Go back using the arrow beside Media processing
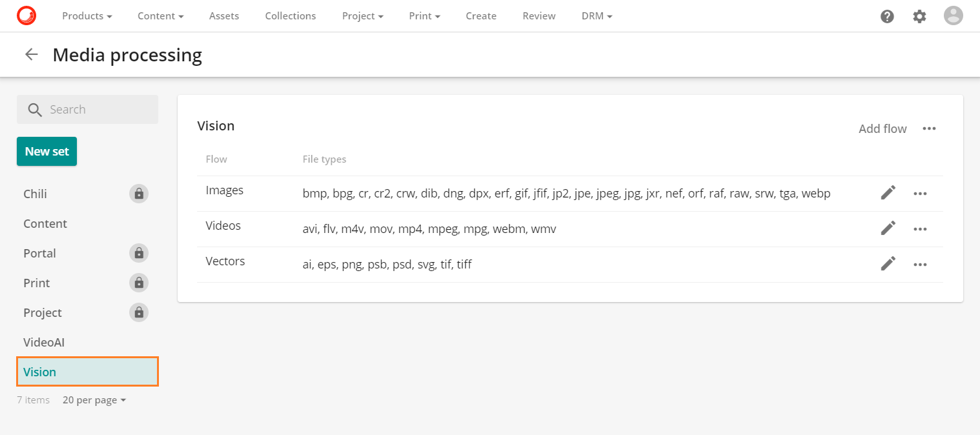This screenshot has height=435, width=980. (31, 54)
